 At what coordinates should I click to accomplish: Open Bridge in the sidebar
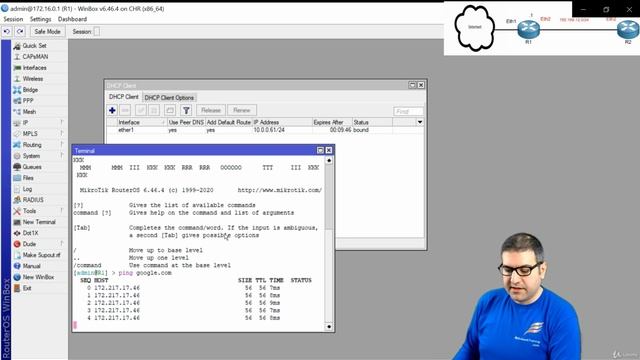point(30,90)
